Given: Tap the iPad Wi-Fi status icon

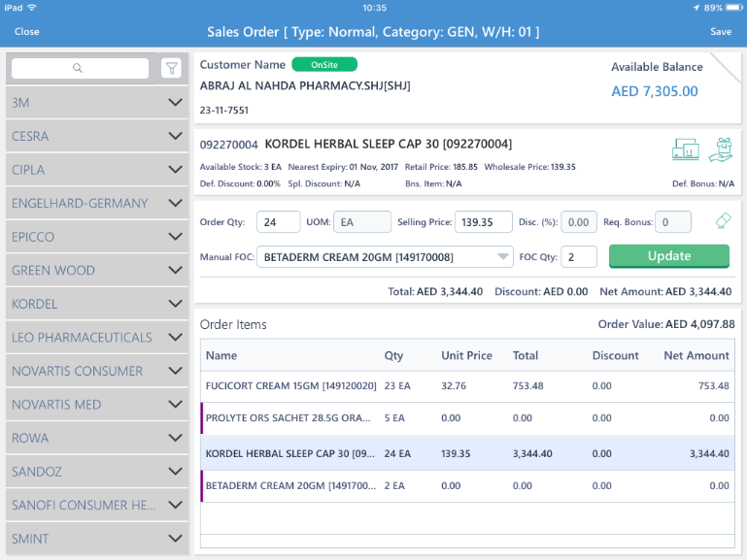Looking at the screenshot, I should [32, 8].
